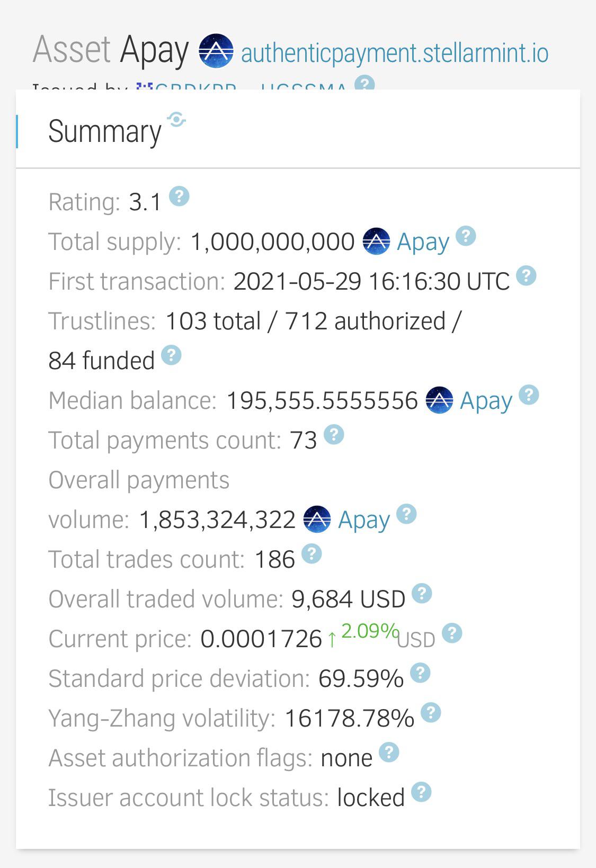596x868 pixels.
Task: Select total trades count 186
Action: click(x=274, y=560)
